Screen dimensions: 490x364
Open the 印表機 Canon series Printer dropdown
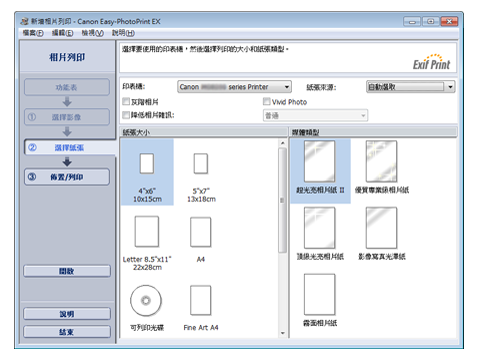pos(234,87)
